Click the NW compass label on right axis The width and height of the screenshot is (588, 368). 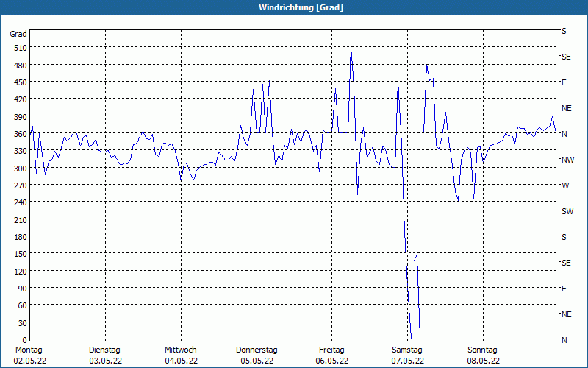point(567,160)
